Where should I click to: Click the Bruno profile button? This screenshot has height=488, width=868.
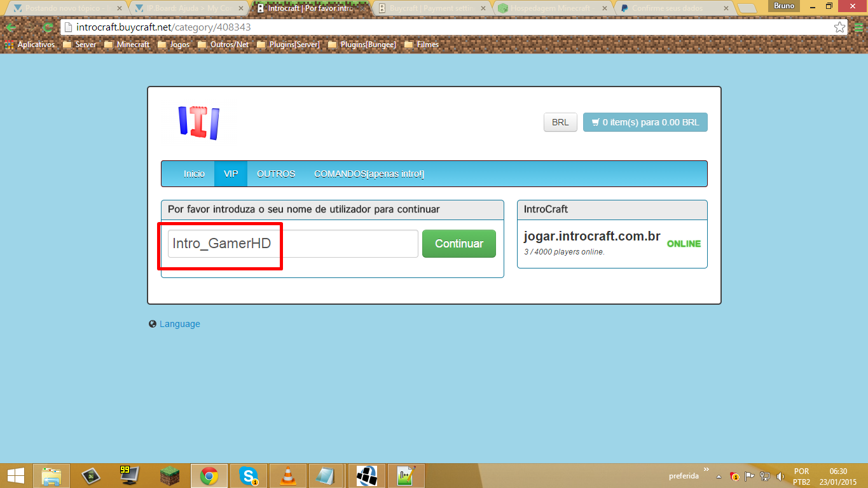point(783,6)
